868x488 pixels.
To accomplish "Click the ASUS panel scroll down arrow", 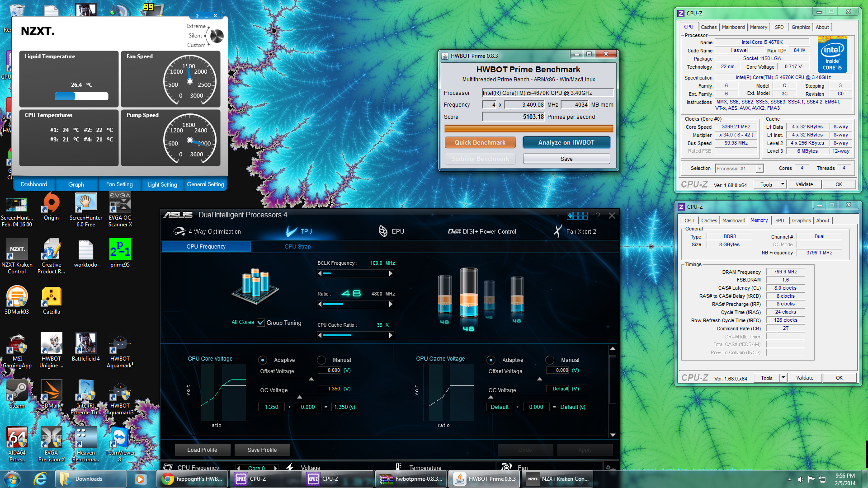I will [x=613, y=435].
